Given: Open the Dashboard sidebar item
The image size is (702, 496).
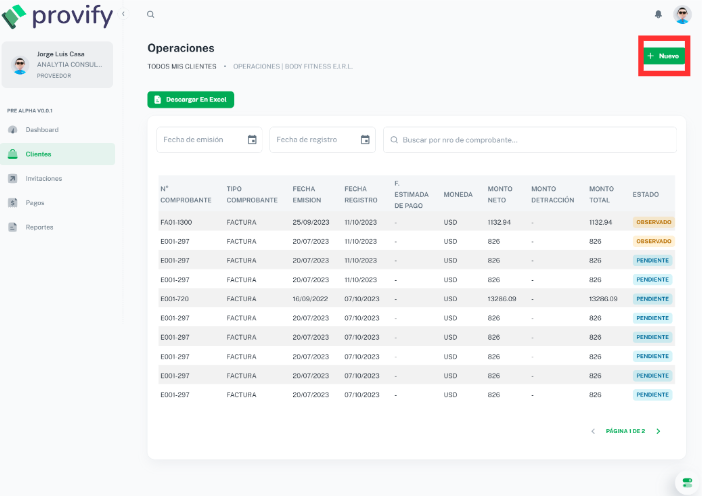Looking at the screenshot, I should [x=57, y=130].
